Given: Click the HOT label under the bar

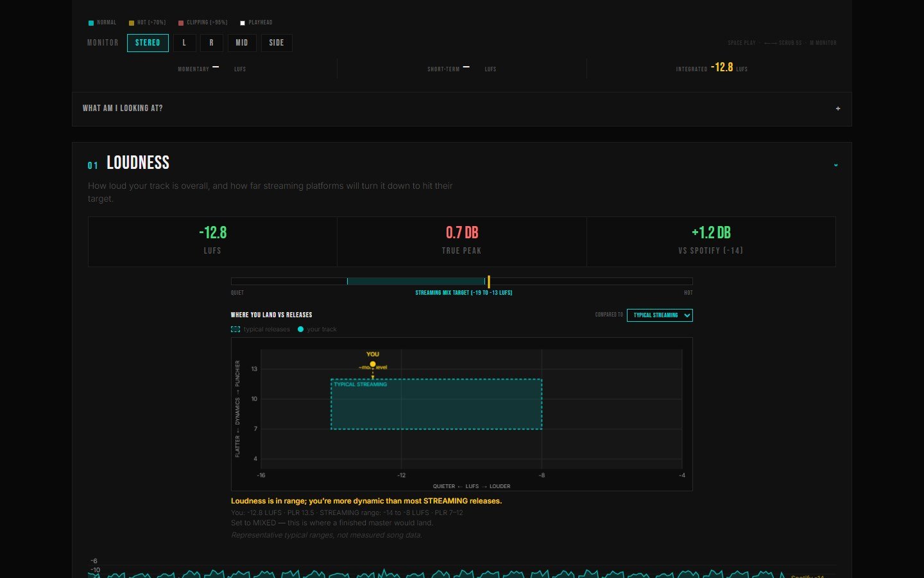Looking at the screenshot, I should 689,293.
